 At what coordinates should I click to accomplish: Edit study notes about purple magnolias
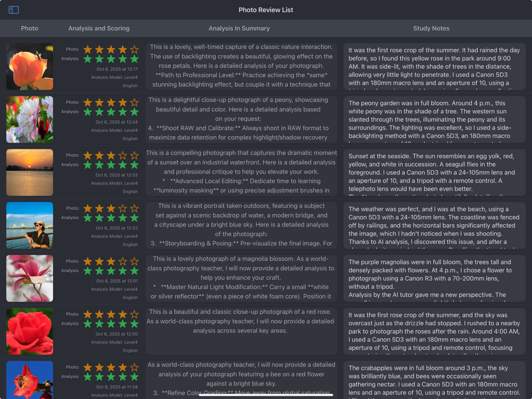click(x=434, y=278)
